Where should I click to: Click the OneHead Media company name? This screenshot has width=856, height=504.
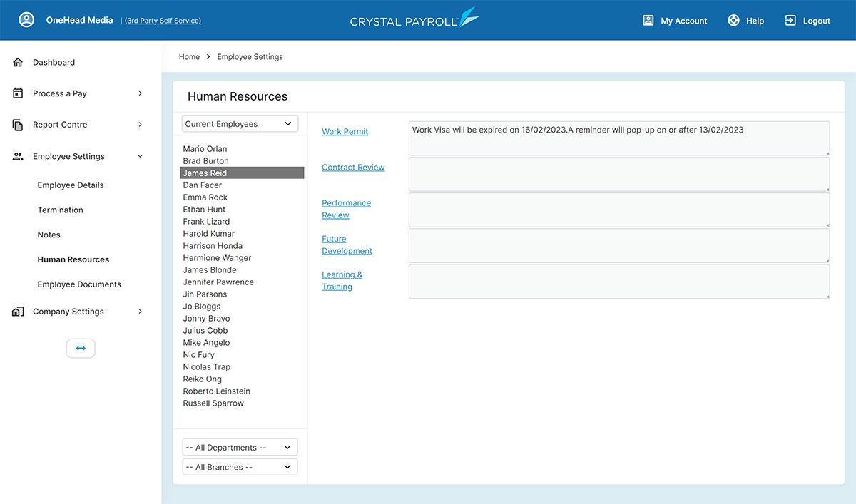pos(79,20)
